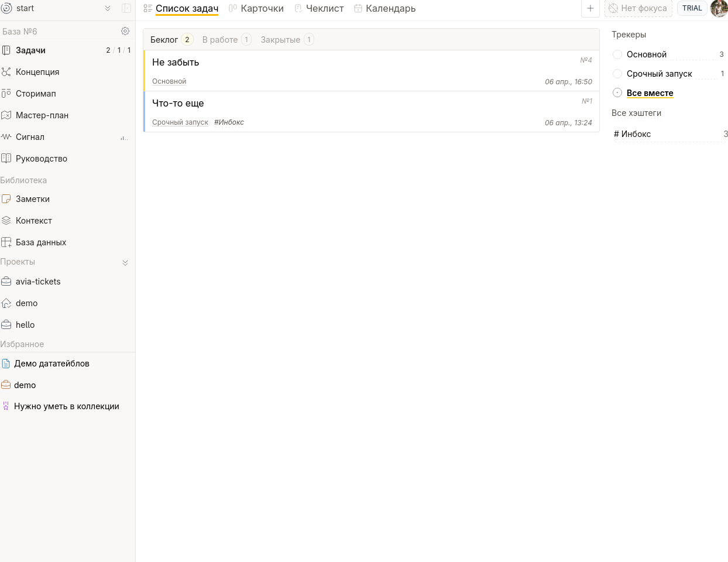Select Срочный запуск tracker radio
Screen dimensions: 728x562
coord(617,74)
